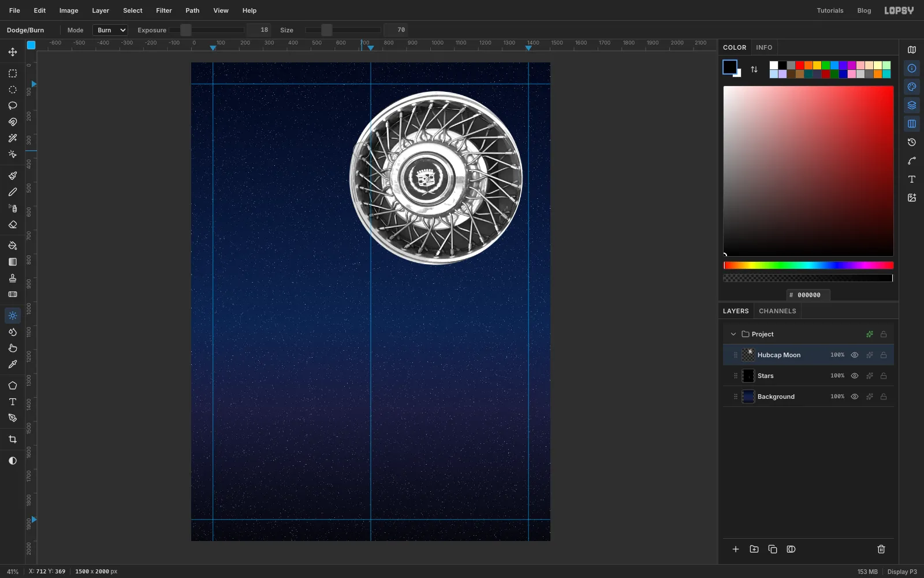Select the Smudge finger tool
The width and height of the screenshot is (924, 578).
coord(13,348)
